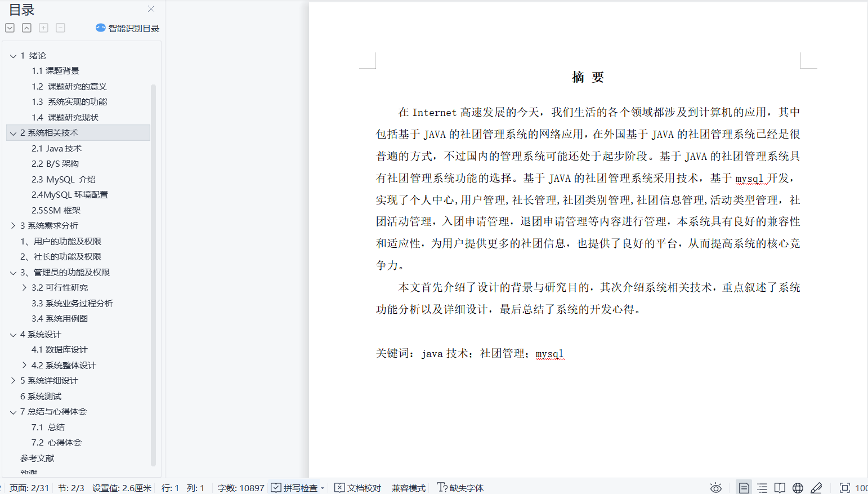
Task: Go to '3.4 系统用例图' heading
Action: pyautogui.click(x=60, y=319)
